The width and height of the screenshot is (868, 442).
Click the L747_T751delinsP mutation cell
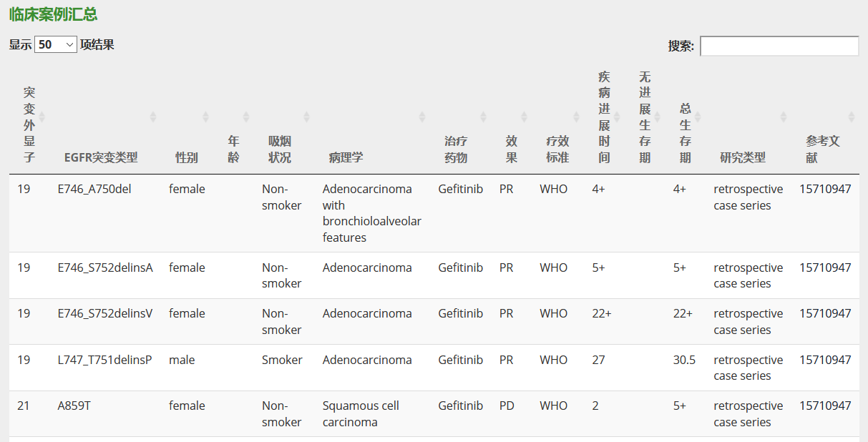point(105,360)
